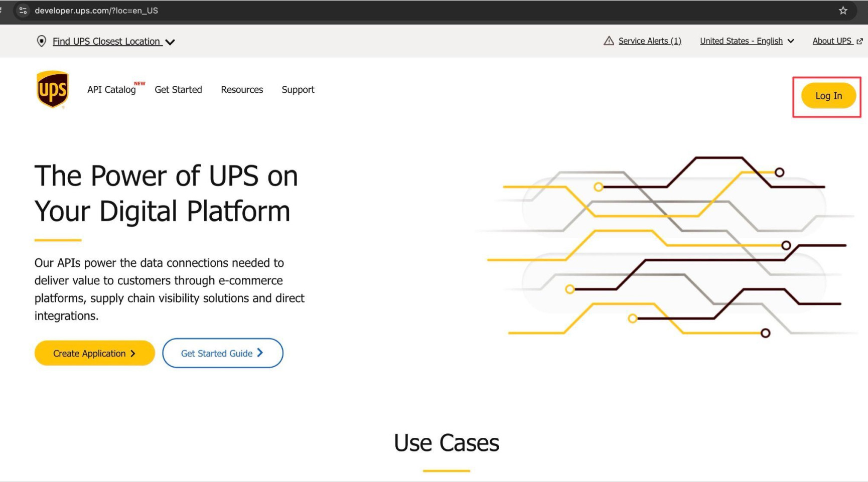
Task: Open the Resources menu
Action: (x=242, y=90)
